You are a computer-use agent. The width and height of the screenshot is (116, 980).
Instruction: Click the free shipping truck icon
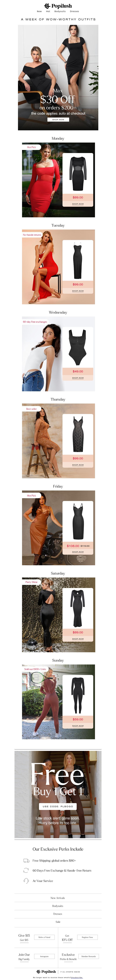point(26,861)
